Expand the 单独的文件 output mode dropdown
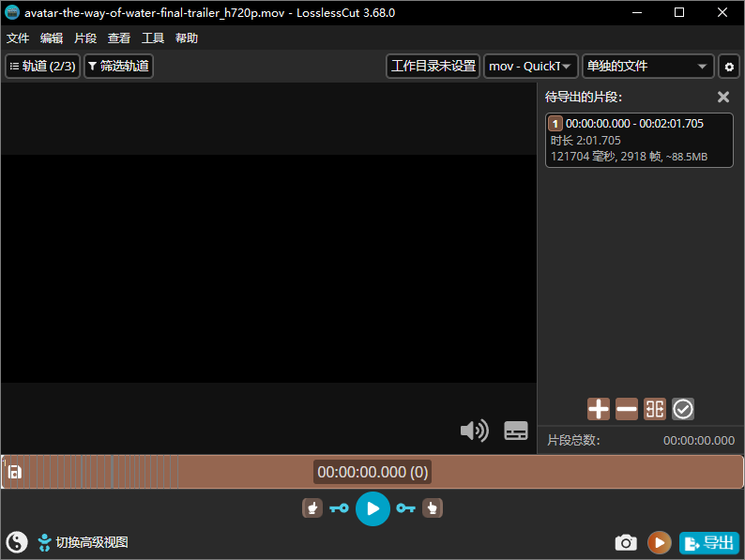The width and height of the screenshot is (745, 560). (x=648, y=66)
